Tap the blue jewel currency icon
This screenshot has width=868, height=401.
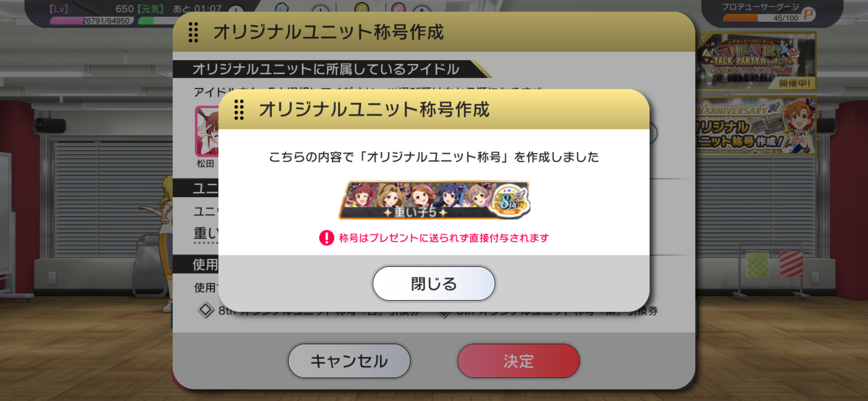282,7
